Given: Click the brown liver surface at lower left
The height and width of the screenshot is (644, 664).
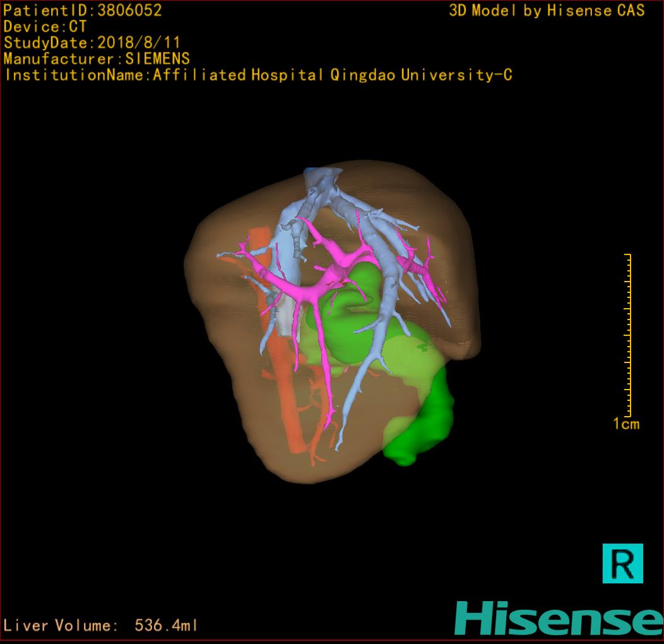Looking at the screenshot, I should [252, 410].
